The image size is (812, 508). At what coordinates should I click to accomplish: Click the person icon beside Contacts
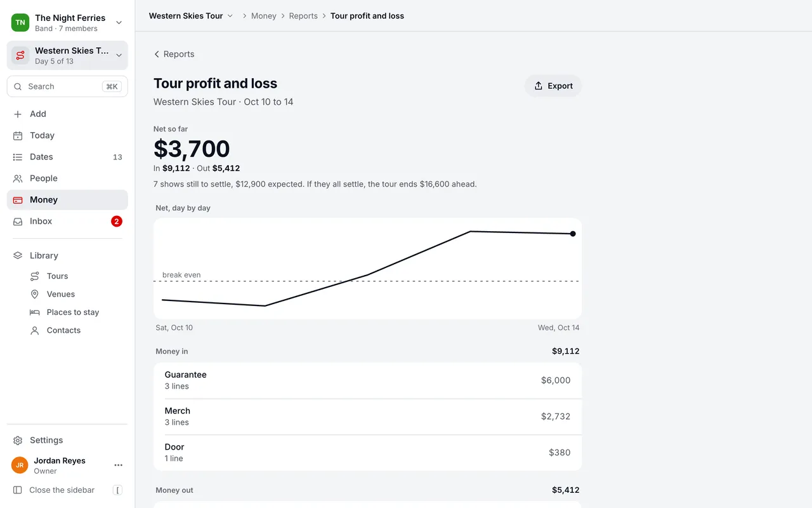(x=35, y=330)
